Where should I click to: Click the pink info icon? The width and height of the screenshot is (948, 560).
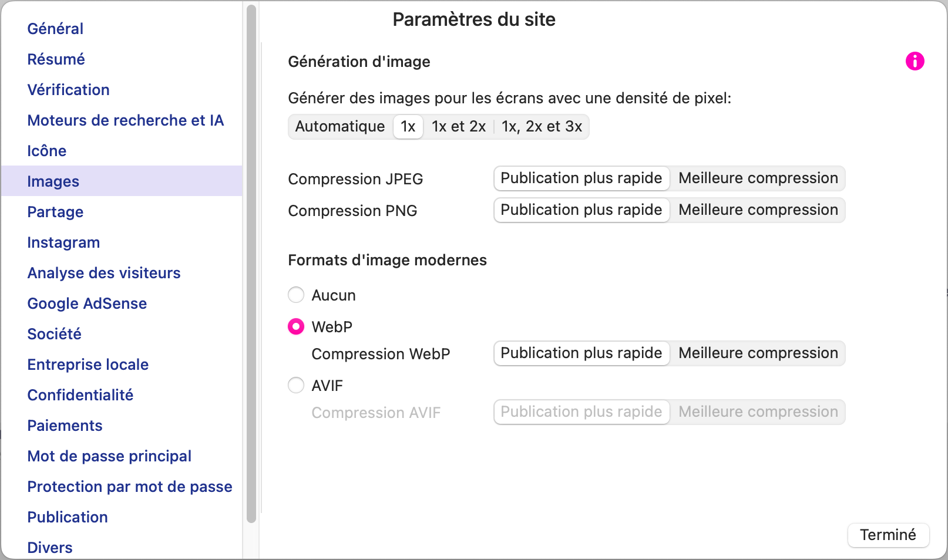coord(915,61)
